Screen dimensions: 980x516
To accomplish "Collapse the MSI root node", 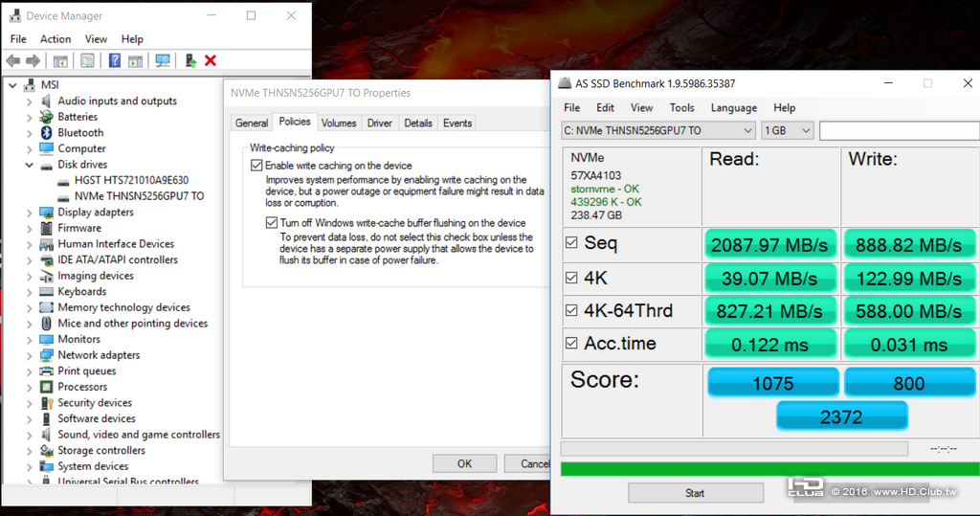I will pos(12,85).
